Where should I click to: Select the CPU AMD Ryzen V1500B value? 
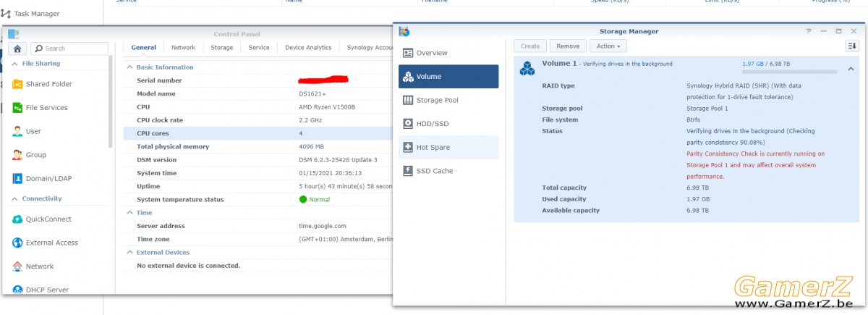(x=327, y=107)
